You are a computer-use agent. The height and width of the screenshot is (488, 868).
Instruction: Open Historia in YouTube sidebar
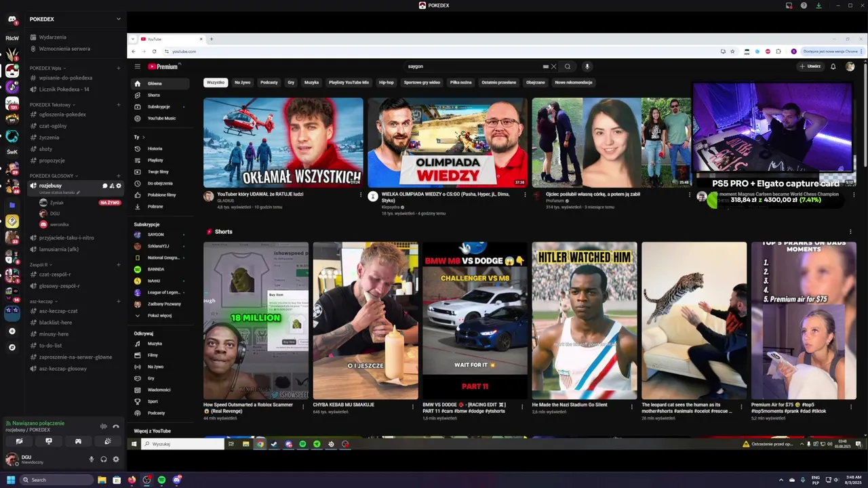[x=161, y=148]
